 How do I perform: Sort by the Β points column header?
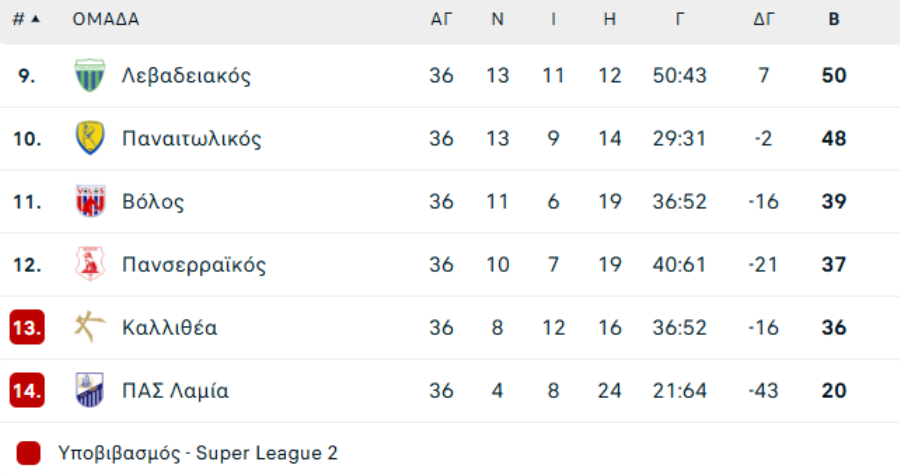(834, 20)
